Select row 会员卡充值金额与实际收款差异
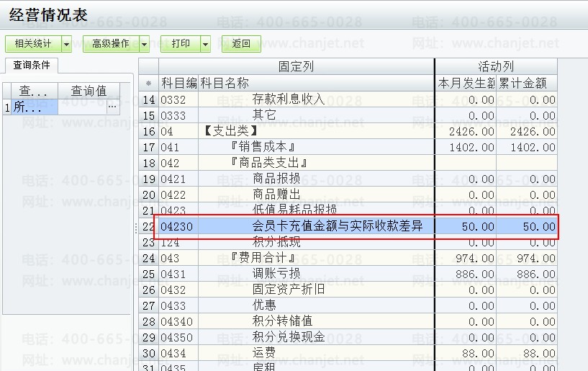588x371 pixels. coord(337,226)
